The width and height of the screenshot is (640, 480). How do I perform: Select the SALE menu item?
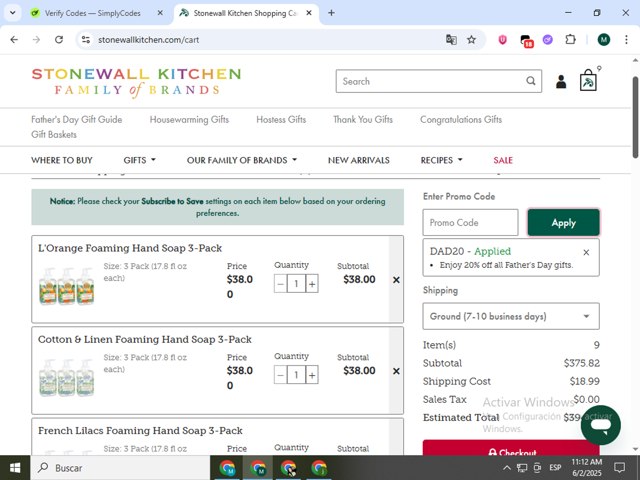pyautogui.click(x=503, y=160)
